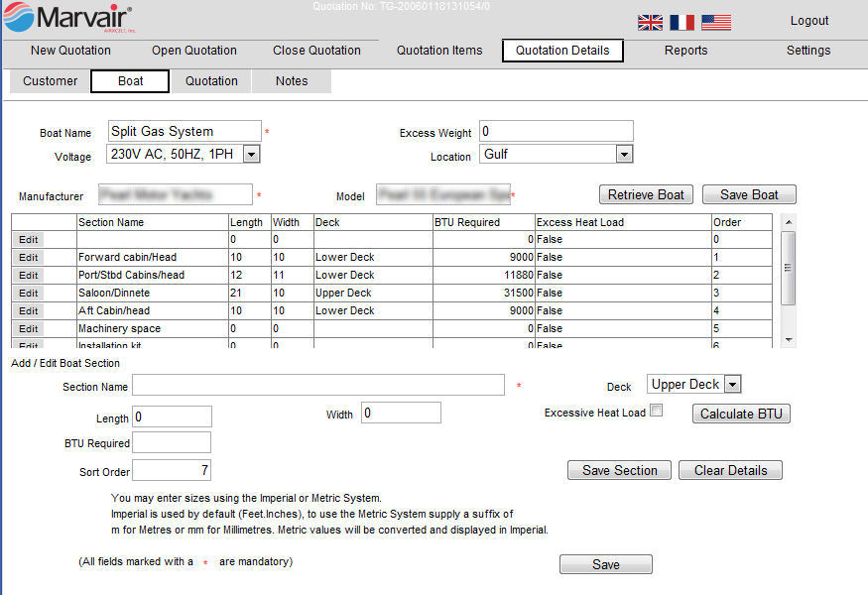Image resolution: width=868 pixels, height=595 pixels.
Task: Click the Marvair logo
Action: point(69,18)
